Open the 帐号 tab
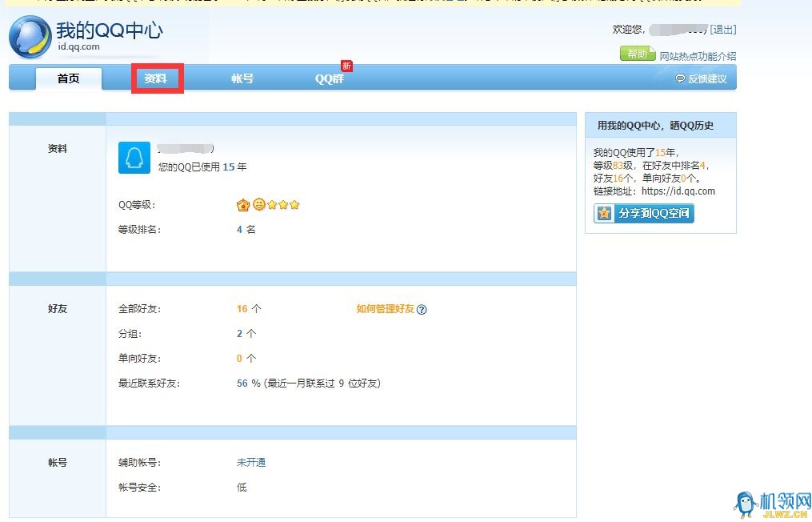 pos(242,78)
